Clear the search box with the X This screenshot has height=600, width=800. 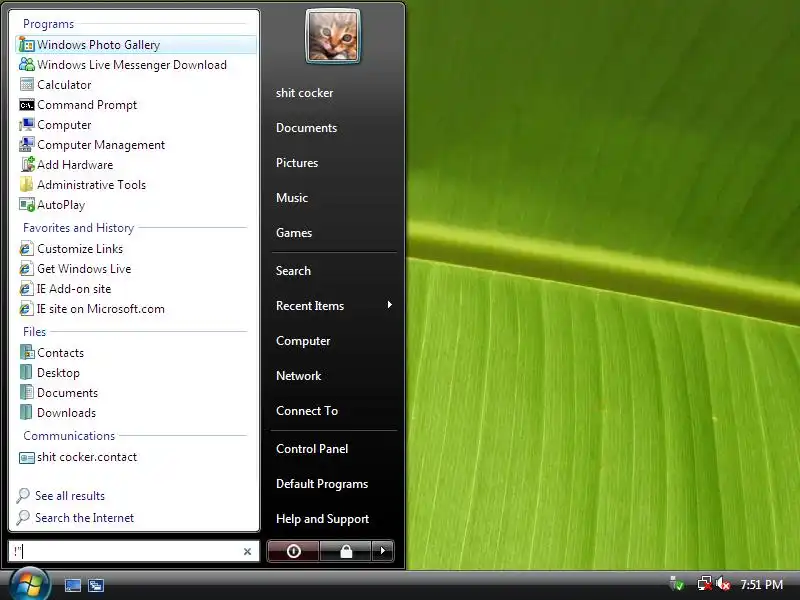[x=247, y=552]
